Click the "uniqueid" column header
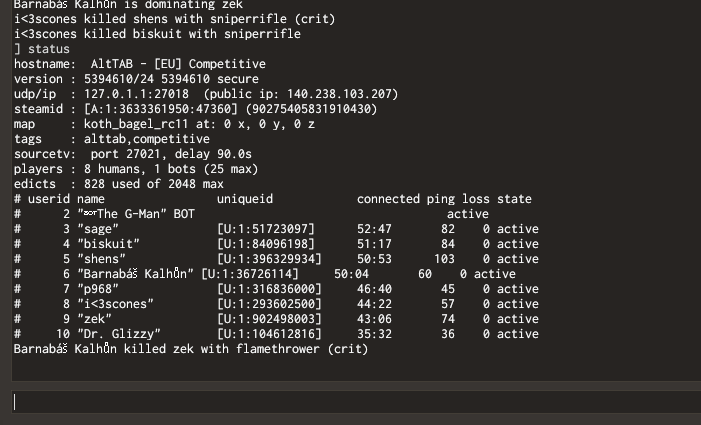Image resolution: width=701 pixels, height=425 pixels. pos(245,199)
